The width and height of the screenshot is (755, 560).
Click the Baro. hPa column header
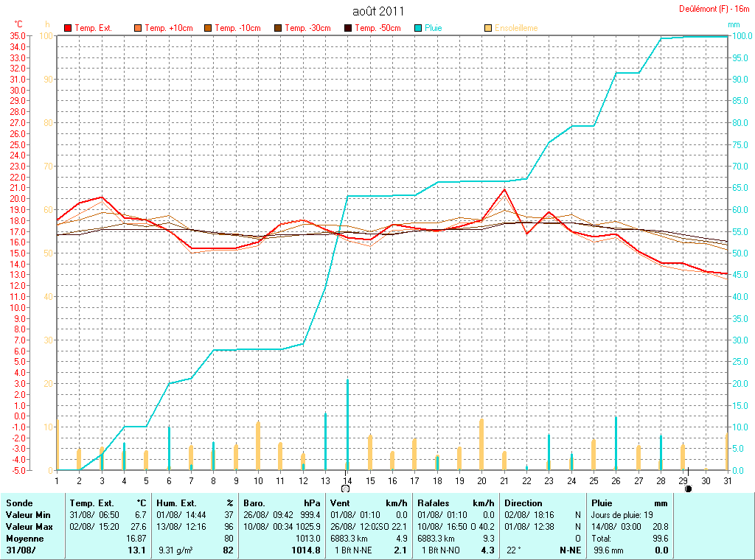282,503
